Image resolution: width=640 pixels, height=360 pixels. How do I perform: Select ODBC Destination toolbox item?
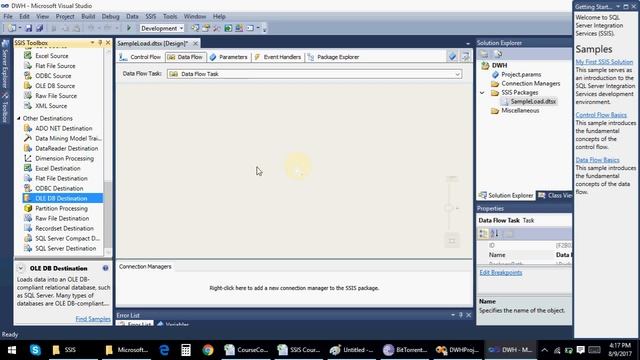coord(59,188)
